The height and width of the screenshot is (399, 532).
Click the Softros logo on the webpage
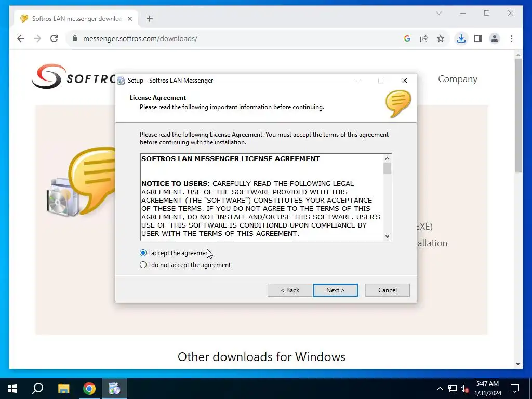[73, 77]
